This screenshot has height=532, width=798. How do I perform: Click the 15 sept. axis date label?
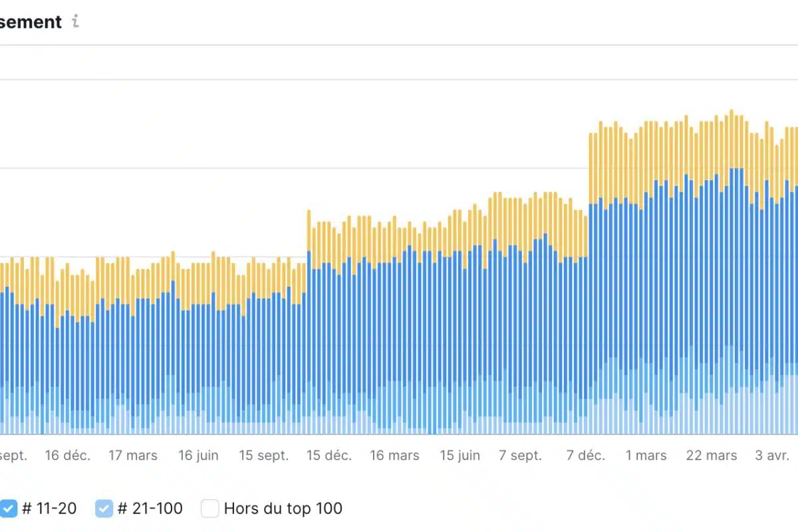click(264, 456)
